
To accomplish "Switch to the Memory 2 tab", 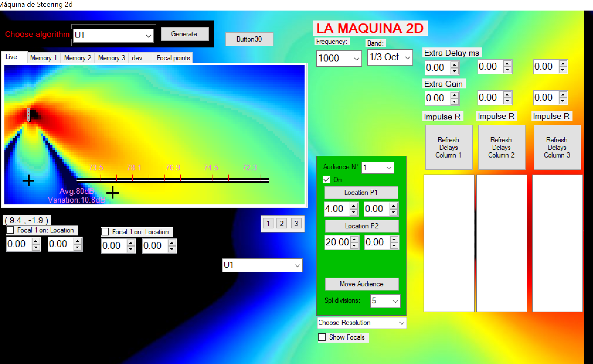I will coord(77,58).
